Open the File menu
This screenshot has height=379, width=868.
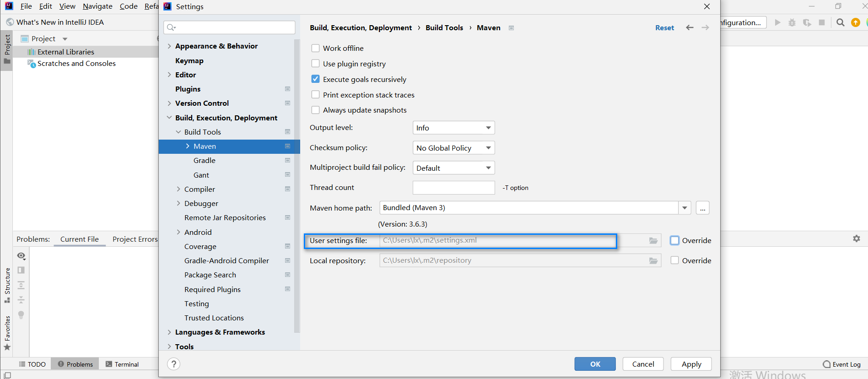26,6
